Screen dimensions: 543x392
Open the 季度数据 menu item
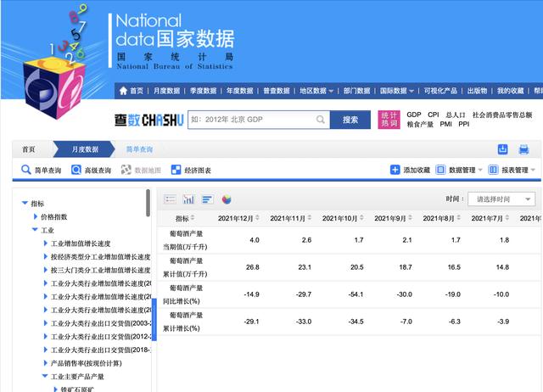pos(203,91)
